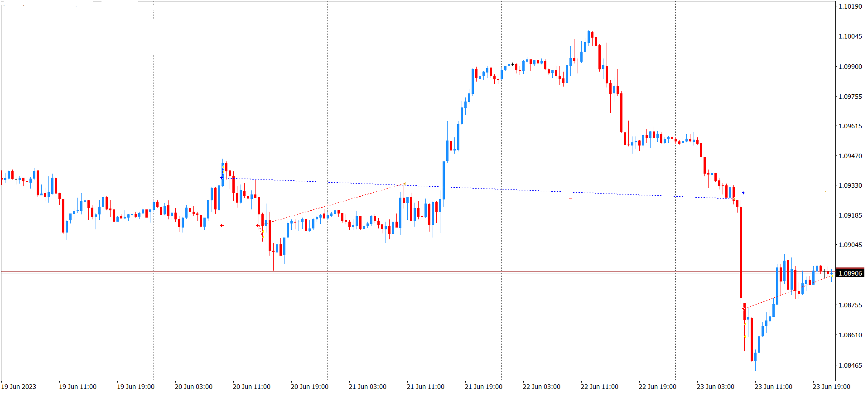Select the orange trade-close marker on 21 Jun
Image resolution: width=868 pixels, height=393 pixels.
coord(404,184)
